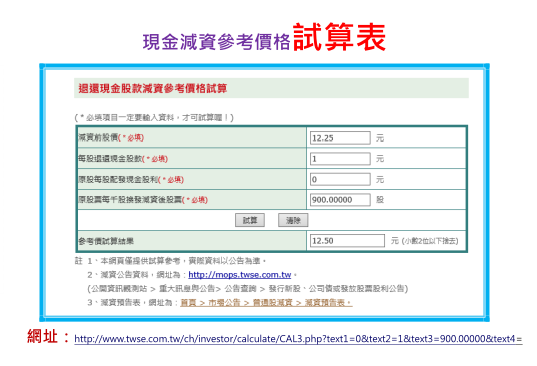Click the 原股票每千股換發減資後股票 row label
Viewport: 537px width, 366px height.
point(143,200)
